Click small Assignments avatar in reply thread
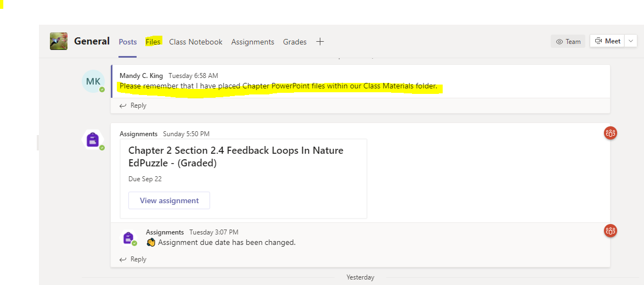This screenshot has width=644, height=285. point(128,238)
